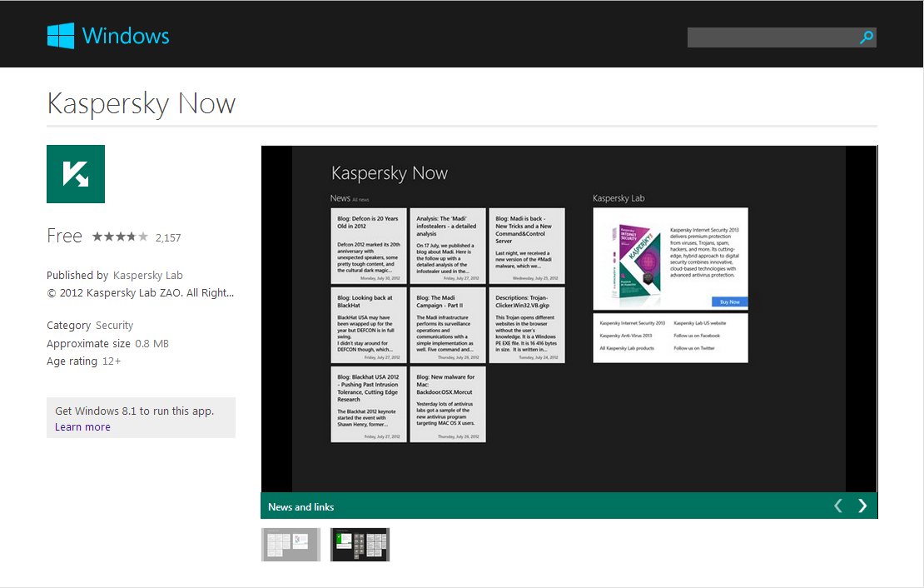
Task: Click the main app screenshot image
Action: (569, 318)
